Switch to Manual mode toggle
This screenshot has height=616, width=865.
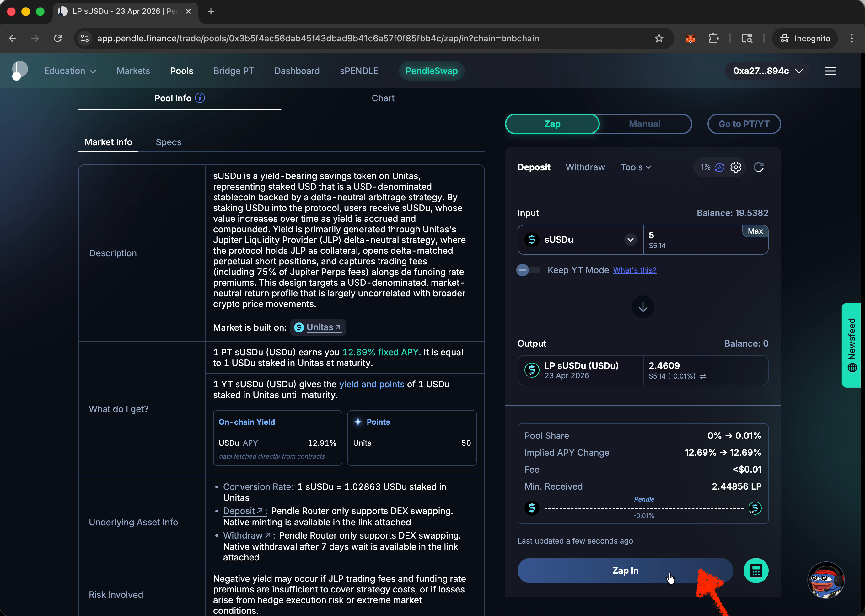tap(644, 124)
